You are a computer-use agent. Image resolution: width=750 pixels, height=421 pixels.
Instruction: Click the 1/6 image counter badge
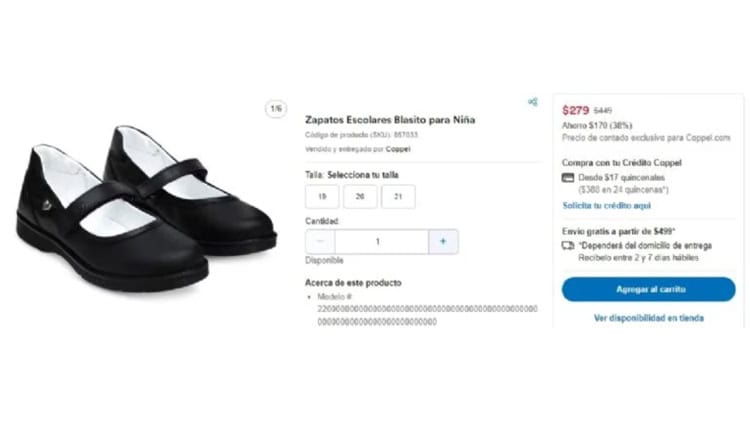(x=275, y=108)
